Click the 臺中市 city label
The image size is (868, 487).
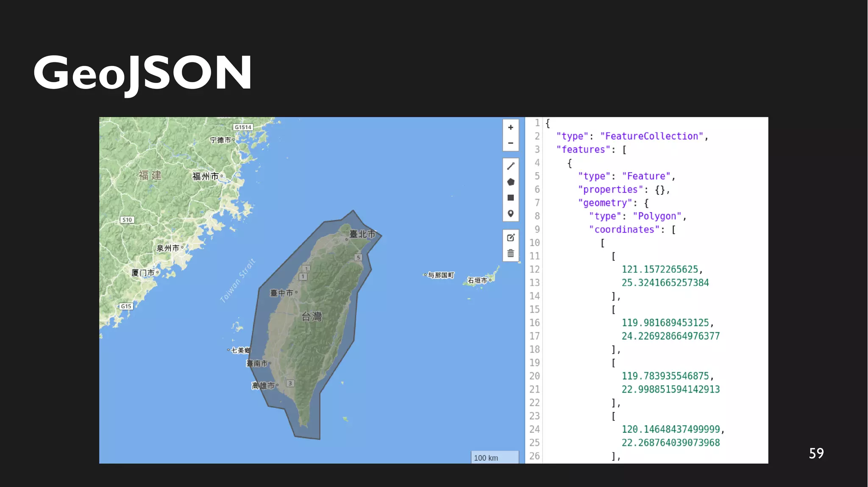(282, 293)
